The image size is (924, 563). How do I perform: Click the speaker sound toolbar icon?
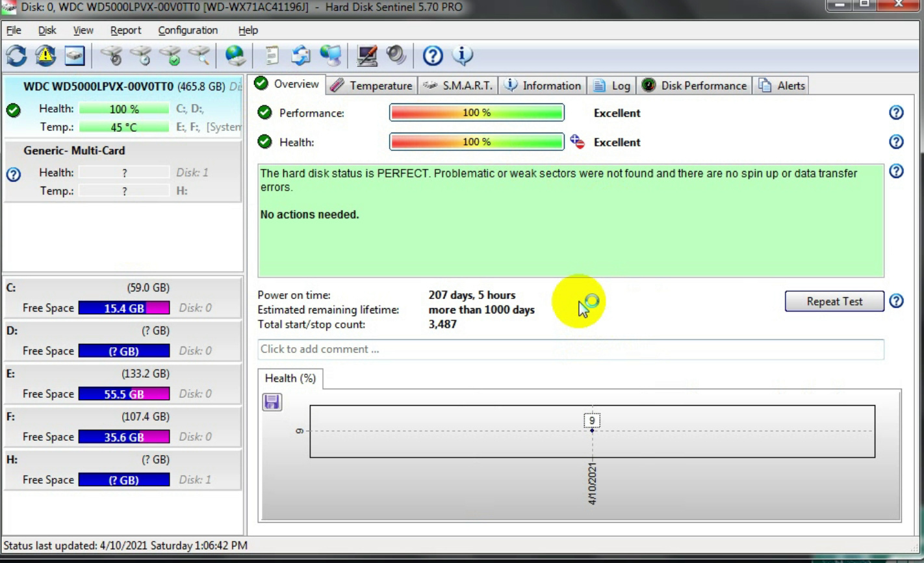[396, 56]
